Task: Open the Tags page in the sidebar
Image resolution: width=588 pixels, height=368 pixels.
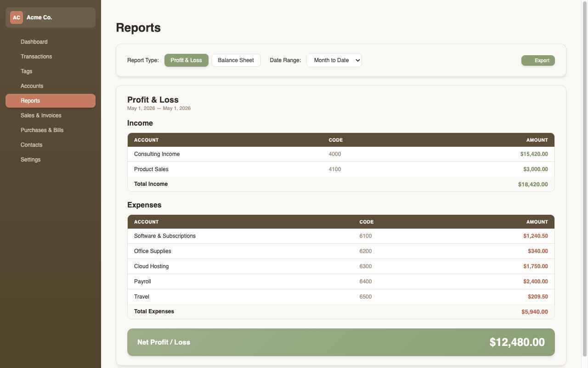Action: (x=51, y=71)
